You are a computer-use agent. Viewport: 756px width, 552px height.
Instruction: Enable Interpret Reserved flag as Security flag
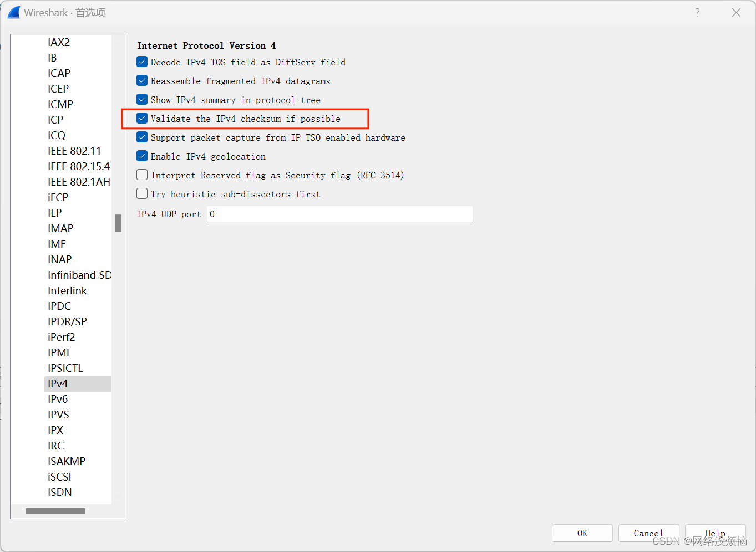coord(142,175)
